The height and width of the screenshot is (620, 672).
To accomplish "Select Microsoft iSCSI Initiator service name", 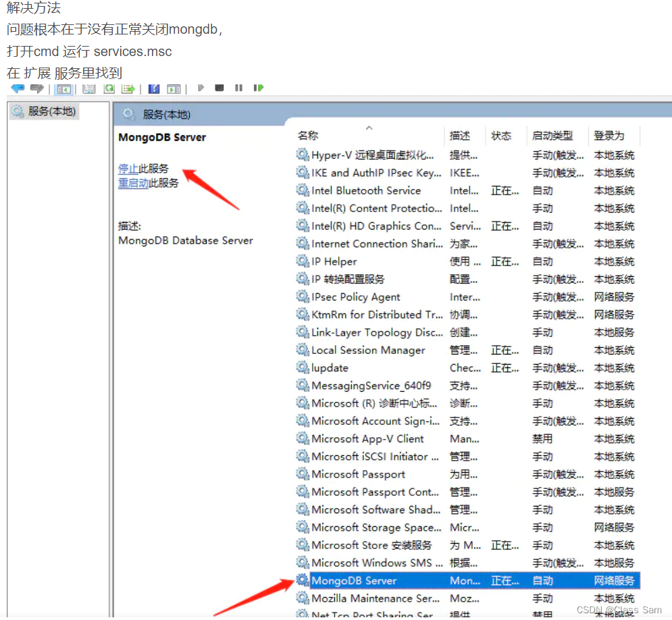I will (375, 457).
